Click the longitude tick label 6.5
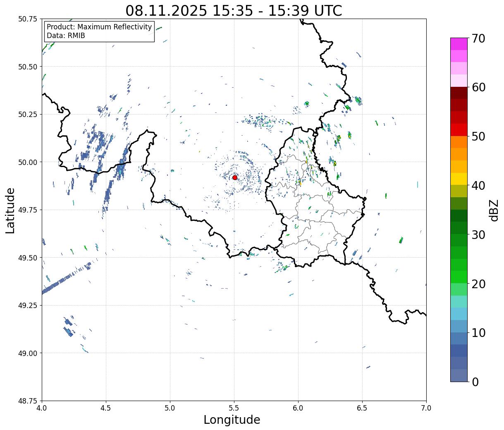The height and width of the screenshot is (430, 504). coord(362,408)
